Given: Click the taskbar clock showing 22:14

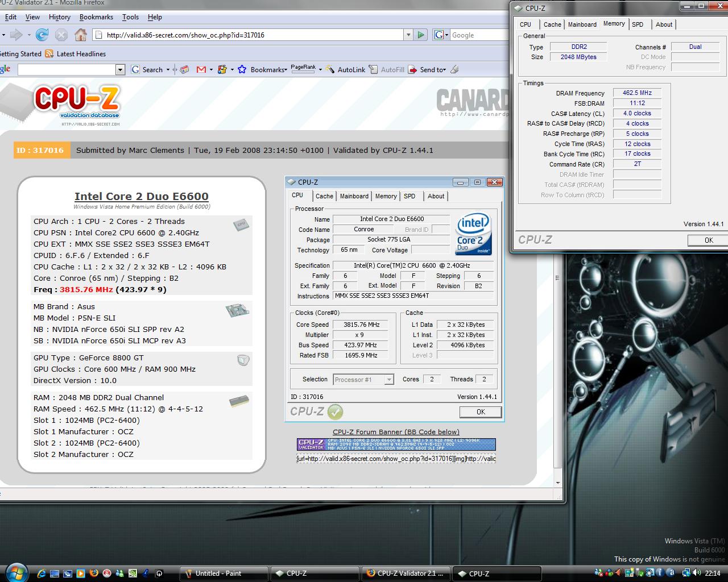Looking at the screenshot, I should 712,573.
